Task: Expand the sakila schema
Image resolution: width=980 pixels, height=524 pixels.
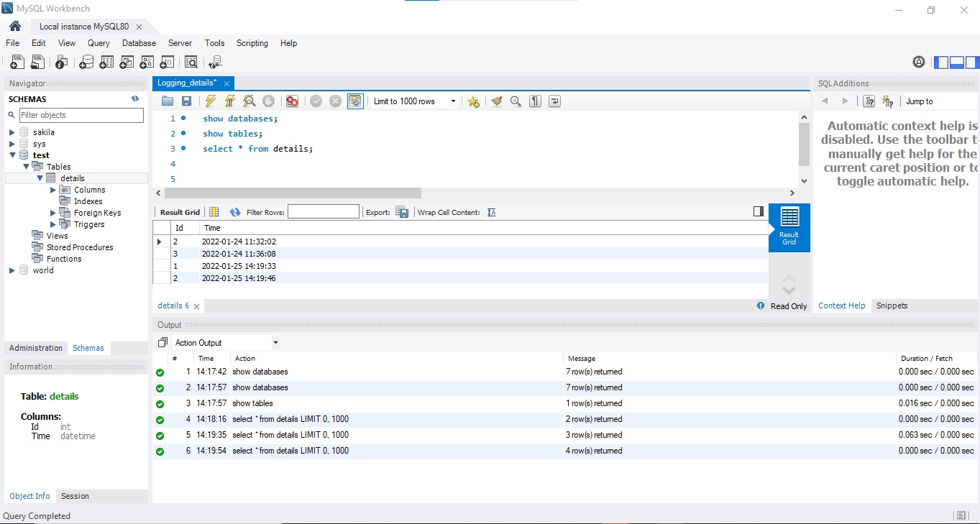Action: tap(12, 132)
